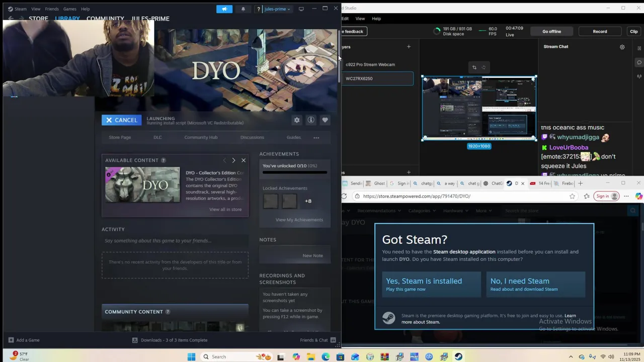Open DYO Community Hub tab

pos(201,137)
